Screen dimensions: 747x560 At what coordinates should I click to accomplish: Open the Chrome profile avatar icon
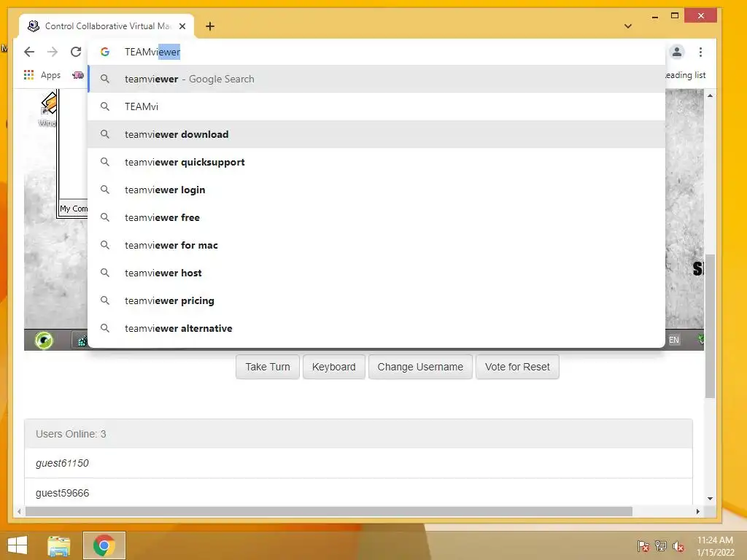pos(676,52)
